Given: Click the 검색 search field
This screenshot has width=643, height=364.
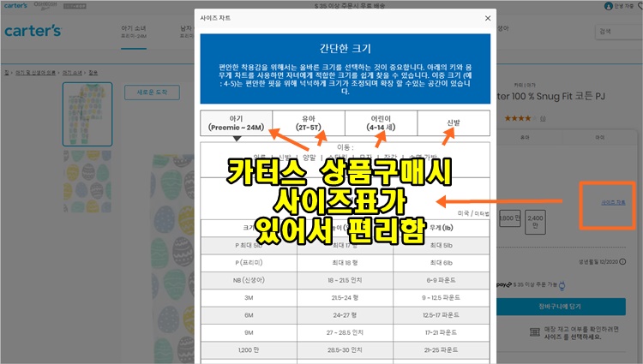Looking at the screenshot, I should click(x=618, y=32).
